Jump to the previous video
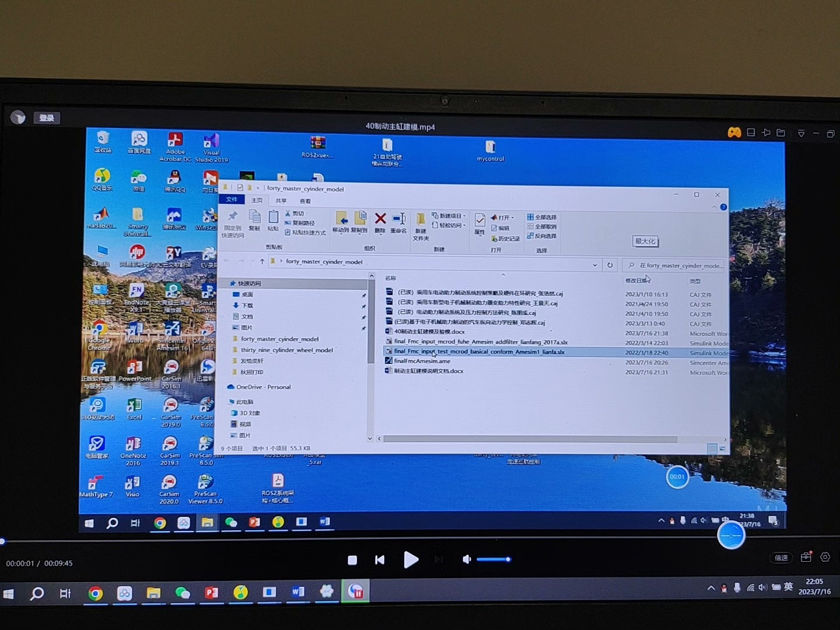Screen dimensions: 840x630 [x=380, y=560]
